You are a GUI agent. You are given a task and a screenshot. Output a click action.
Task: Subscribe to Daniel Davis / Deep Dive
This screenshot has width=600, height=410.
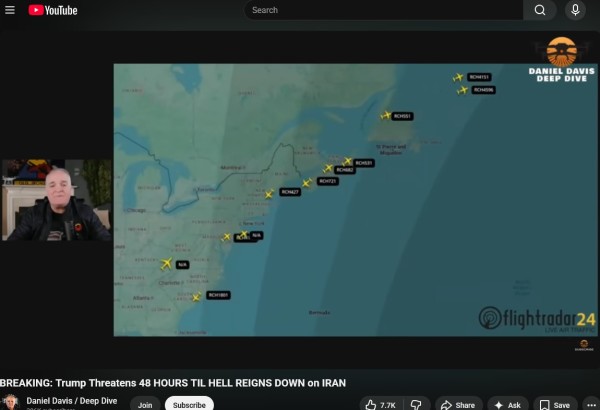coord(189,405)
